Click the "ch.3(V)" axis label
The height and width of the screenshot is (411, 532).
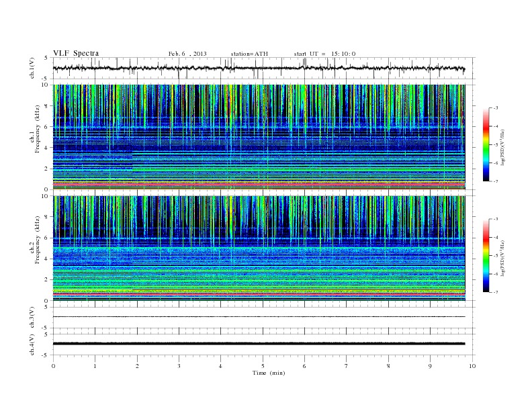[32, 318]
